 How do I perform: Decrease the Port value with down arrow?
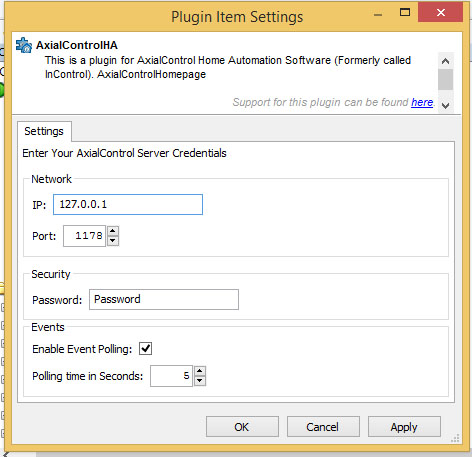tap(113, 241)
